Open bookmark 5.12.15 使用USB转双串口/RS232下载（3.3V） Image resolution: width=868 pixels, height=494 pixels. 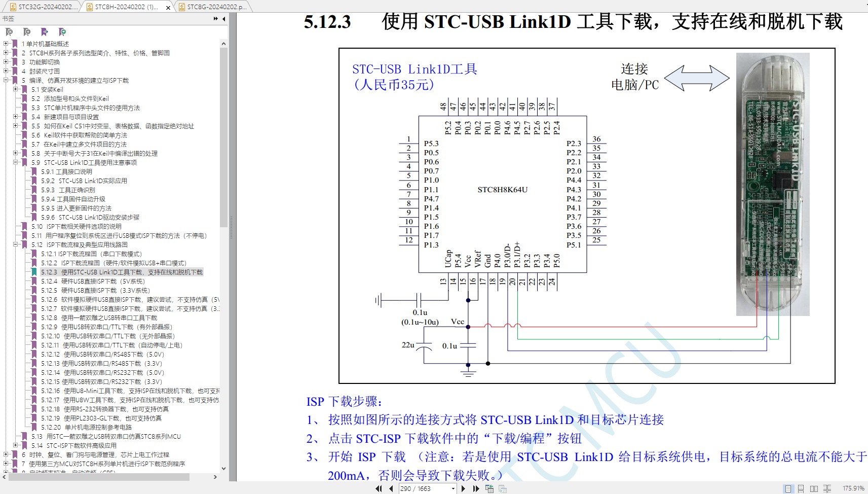click(x=101, y=382)
